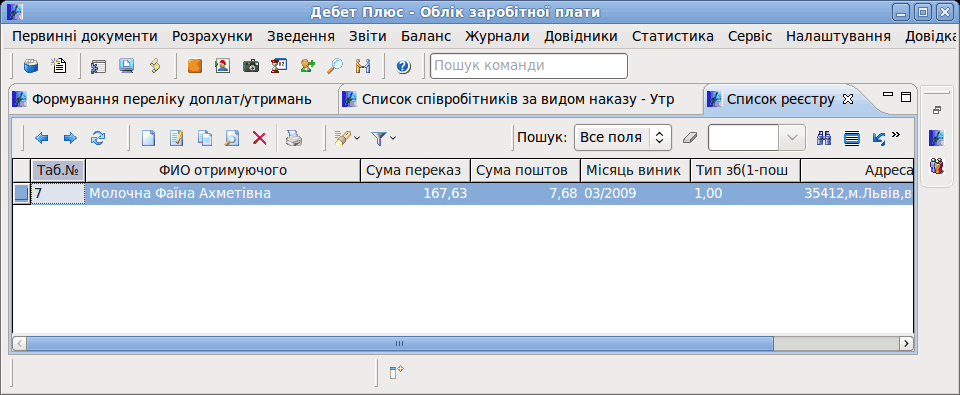Open the Зведення menu
960x395 pixels.
click(301, 36)
